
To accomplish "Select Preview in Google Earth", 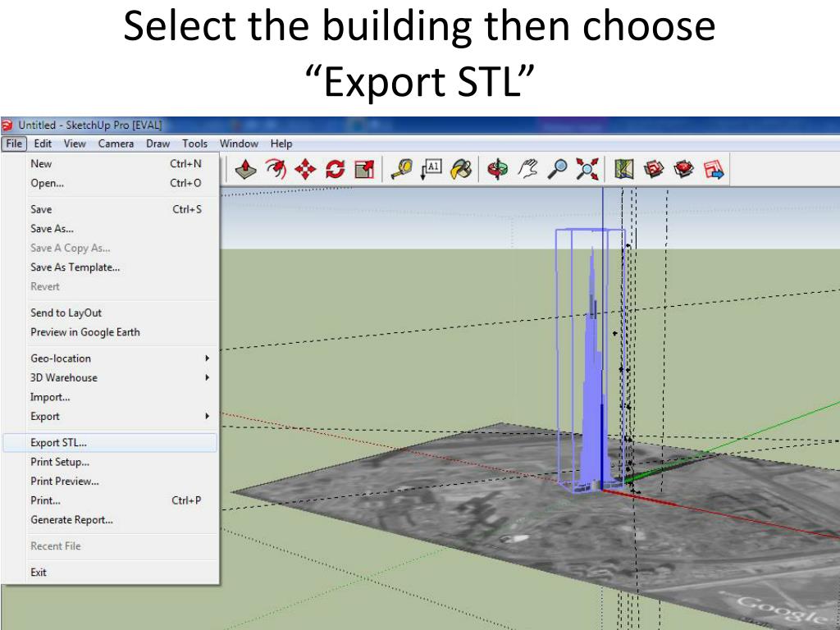I will [110, 332].
